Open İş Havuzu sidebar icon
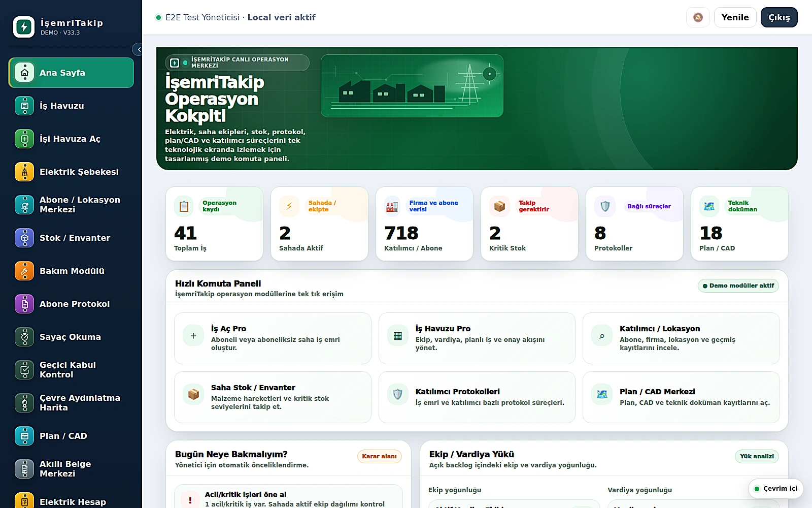Image resolution: width=812 pixels, height=508 pixels. [x=24, y=106]
